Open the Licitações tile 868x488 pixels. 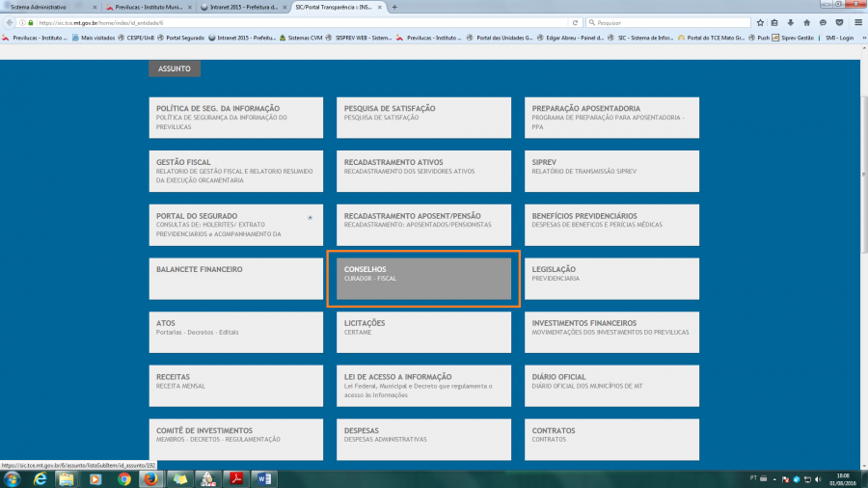pos(423,333)
